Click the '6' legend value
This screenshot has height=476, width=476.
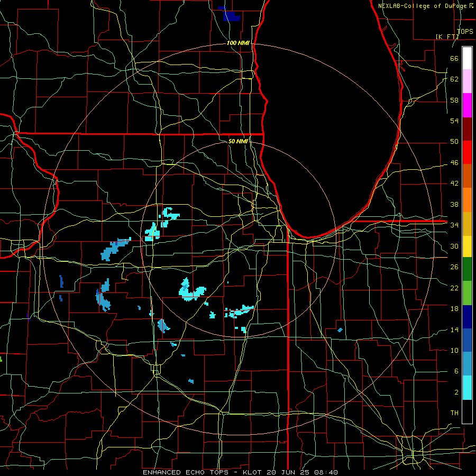point(456,371)
